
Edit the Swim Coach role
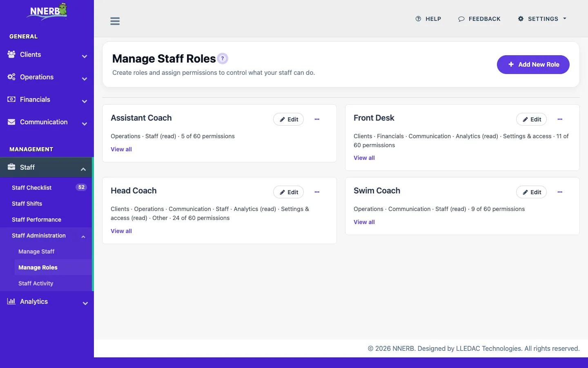pos(531,192)
